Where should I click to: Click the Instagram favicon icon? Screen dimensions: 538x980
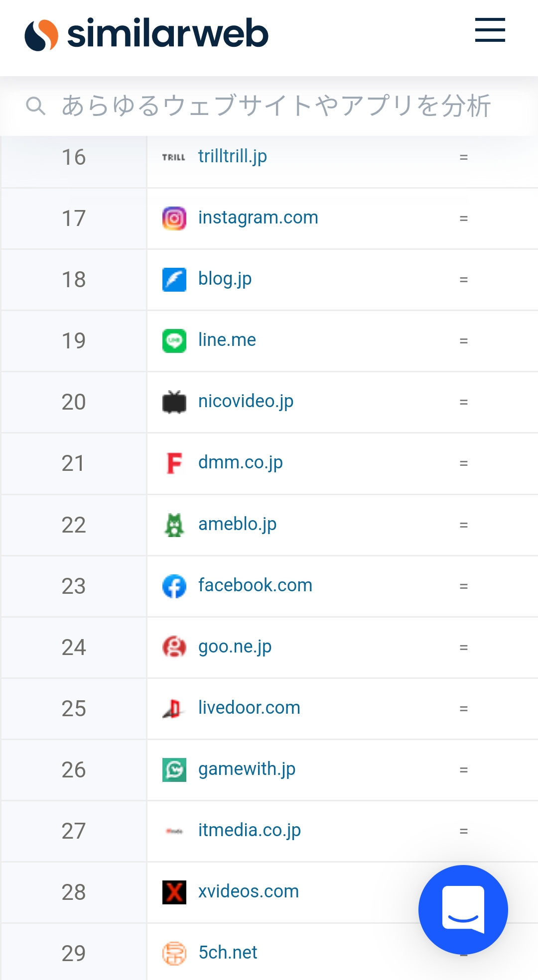(x=174, y=218)
